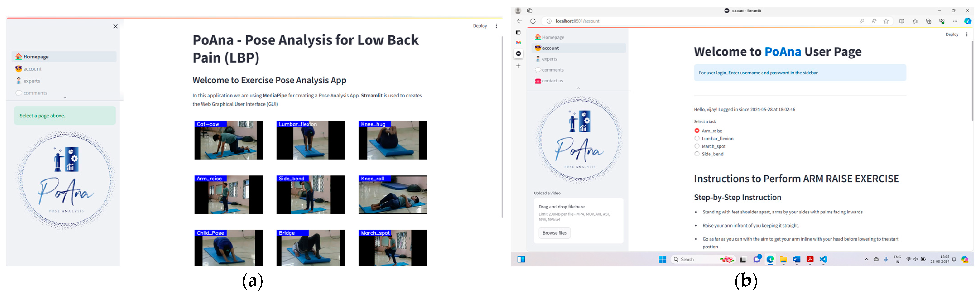Close the left sidebar with X
Viewport: 980px width, 293px height.
click(115, 26)
